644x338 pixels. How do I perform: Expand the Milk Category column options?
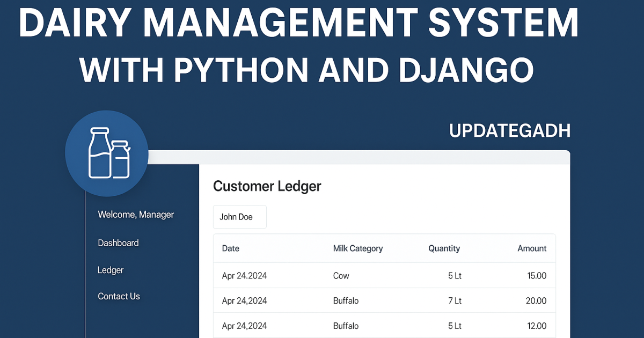(x=357, y=248)
